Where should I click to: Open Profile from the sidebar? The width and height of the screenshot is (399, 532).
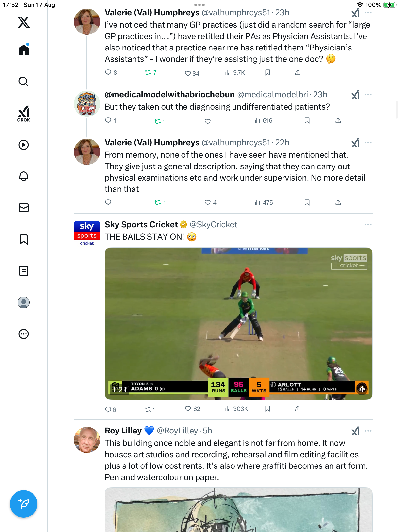click(x=24, y=302)
